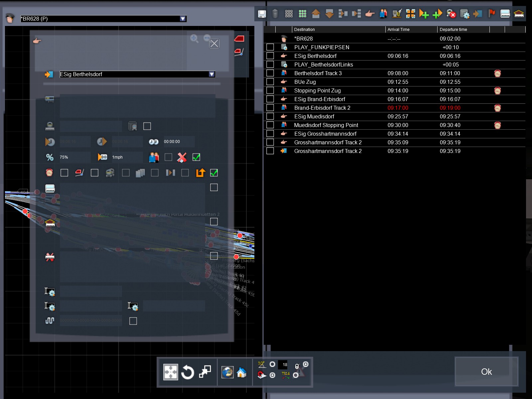Click the orange four-arrow box icon in the toolbar
The width and height of the screenshot is (532, 399).
pos(411,14)
